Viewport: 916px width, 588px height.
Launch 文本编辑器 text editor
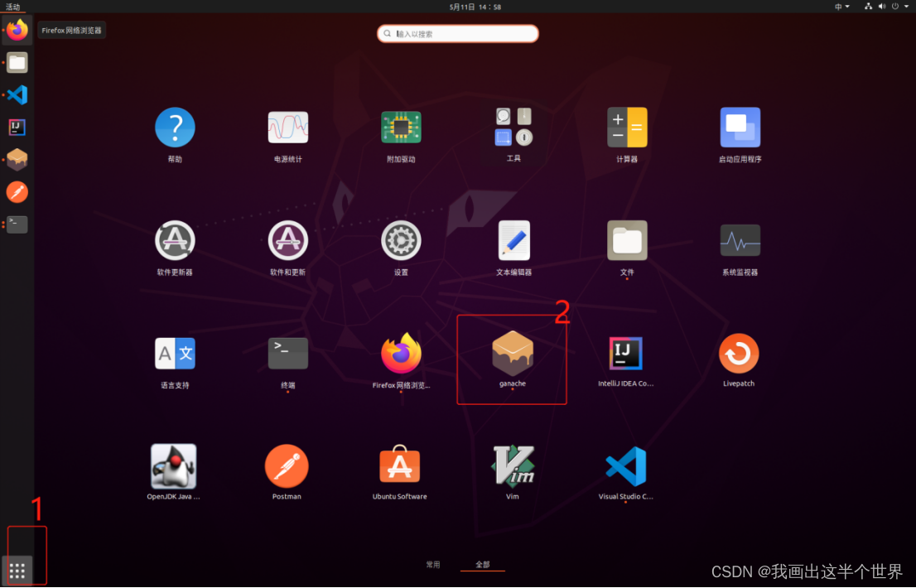[x=514, y=240]
